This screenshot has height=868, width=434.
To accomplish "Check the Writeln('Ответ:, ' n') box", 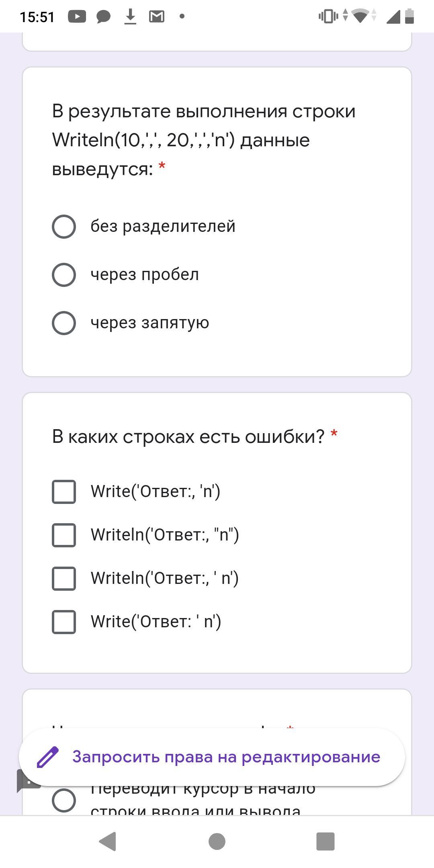I will (x=64, y=579).
